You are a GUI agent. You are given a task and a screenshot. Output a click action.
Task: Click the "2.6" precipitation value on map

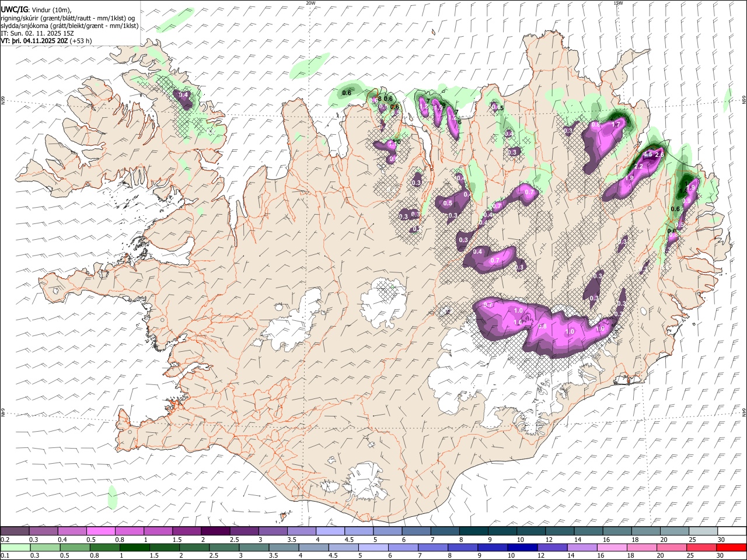659,155
